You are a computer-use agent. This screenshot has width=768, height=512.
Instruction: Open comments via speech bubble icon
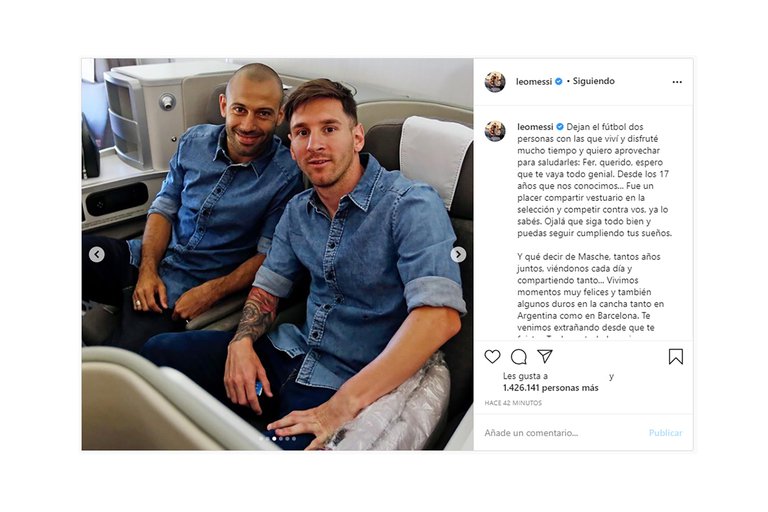[519, 357]
